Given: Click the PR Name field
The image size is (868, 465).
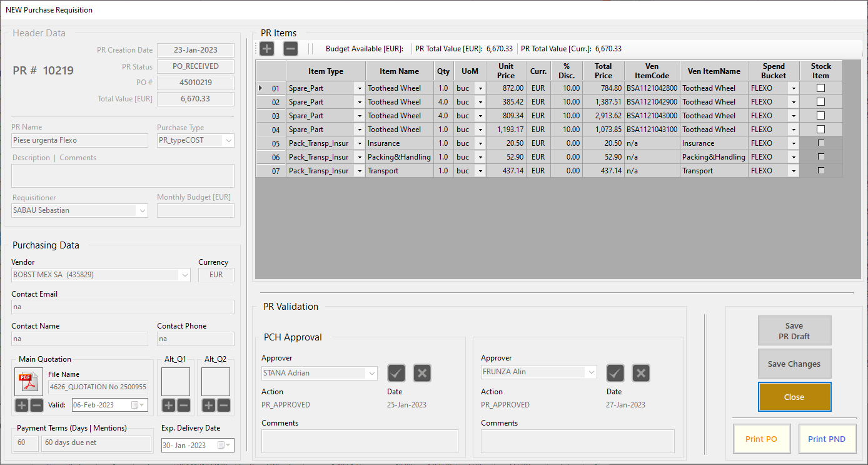Looking at the screenshot, I should click(79, 141).
